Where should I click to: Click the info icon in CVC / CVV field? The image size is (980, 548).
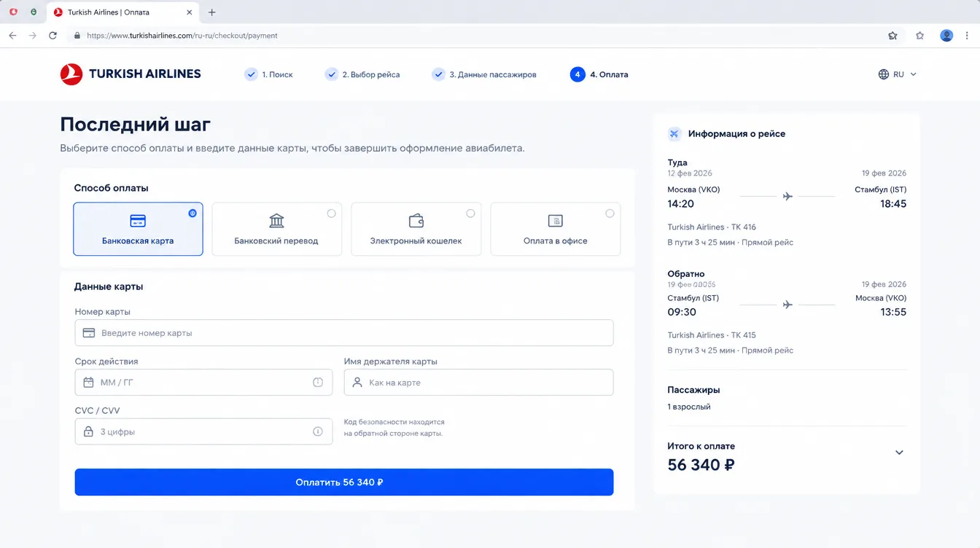click(x=318, y=431)
